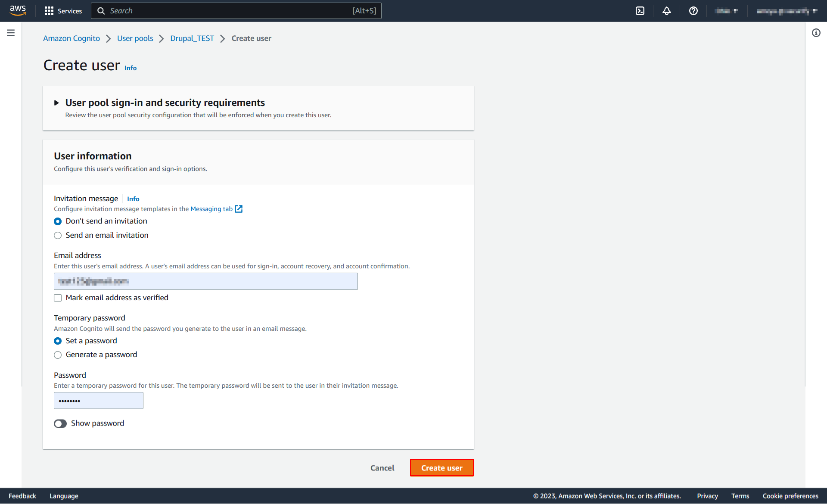Click into the temporary Password field
The width and height of the screenshot is (827, 504).
pos(99,401)
